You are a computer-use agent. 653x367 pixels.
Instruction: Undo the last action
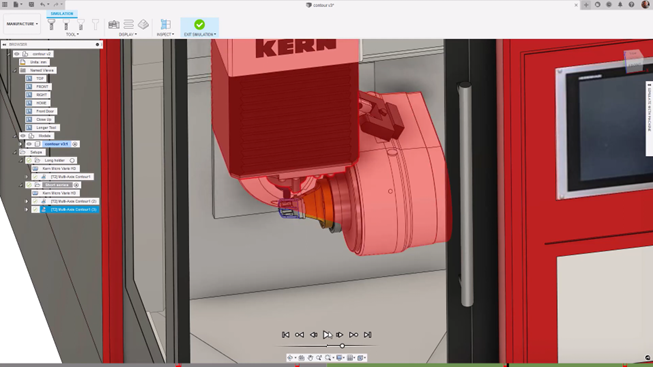(43, 5)
